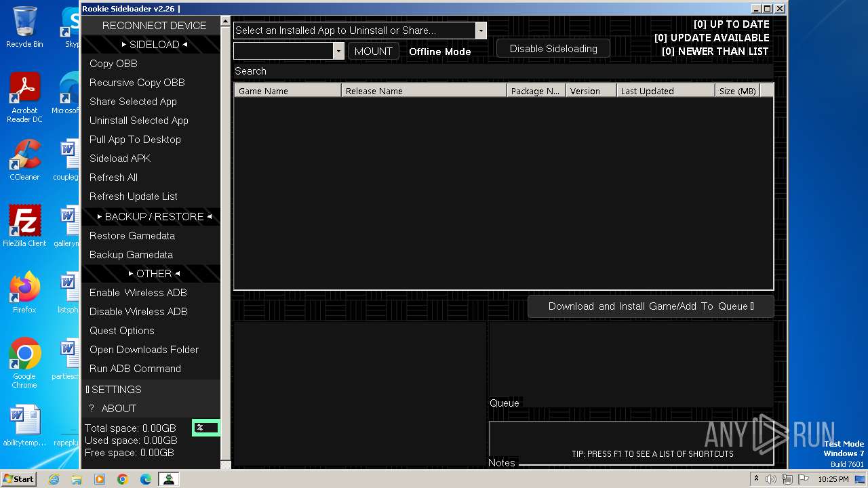Viewport: 868px width, 488px height.
Task: Open Acrobat Reader DC desktop icon
Action: point(24,98)
